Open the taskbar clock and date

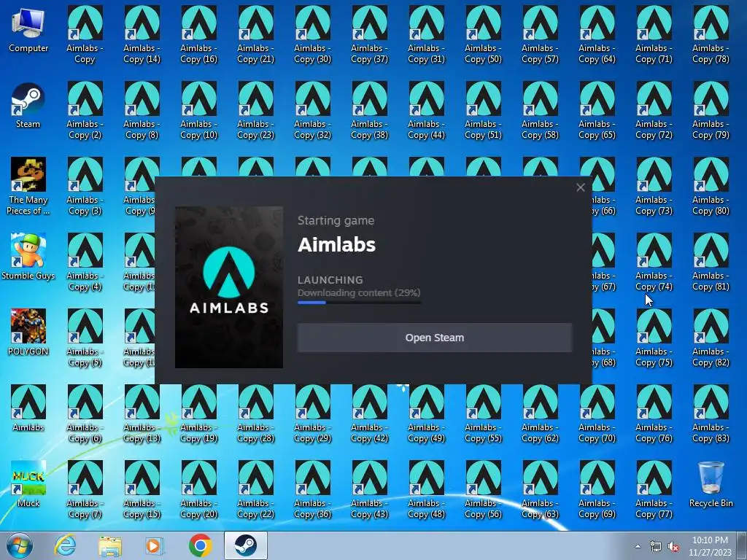[710, 546]
